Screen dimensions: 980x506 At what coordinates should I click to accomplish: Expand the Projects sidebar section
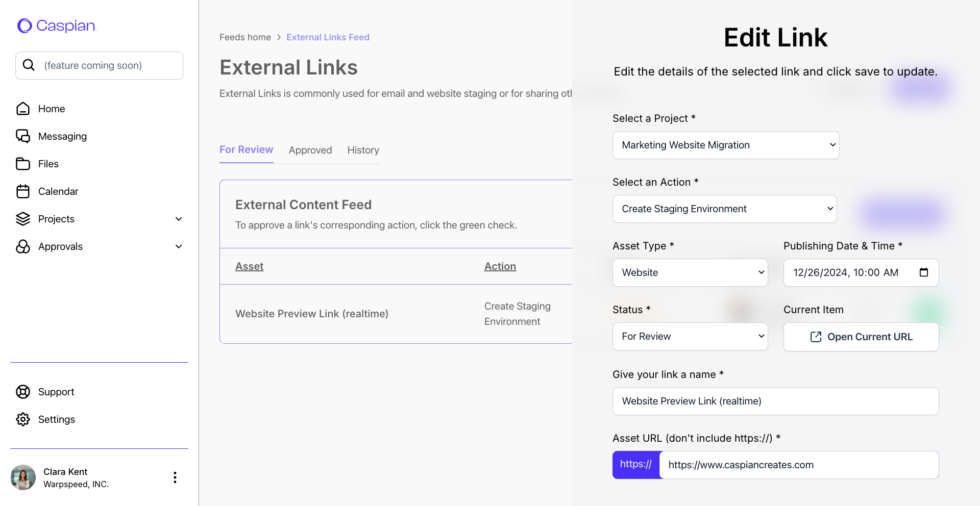click(179, 219)
